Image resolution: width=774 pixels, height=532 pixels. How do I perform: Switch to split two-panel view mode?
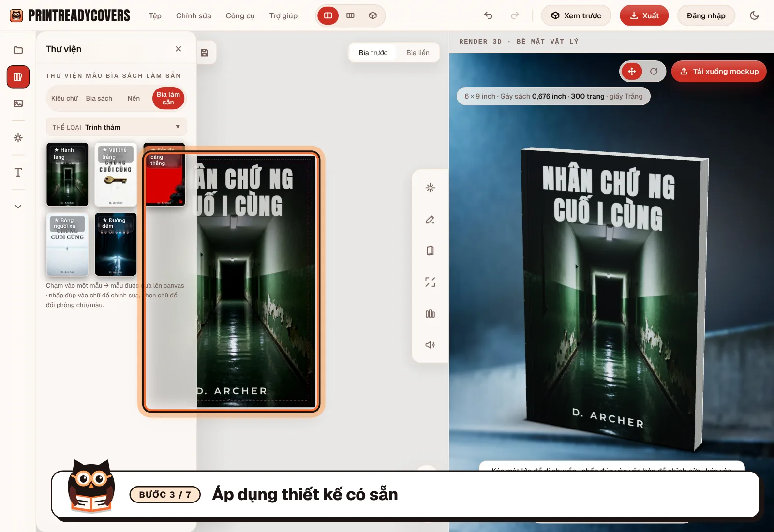point(328,15)
